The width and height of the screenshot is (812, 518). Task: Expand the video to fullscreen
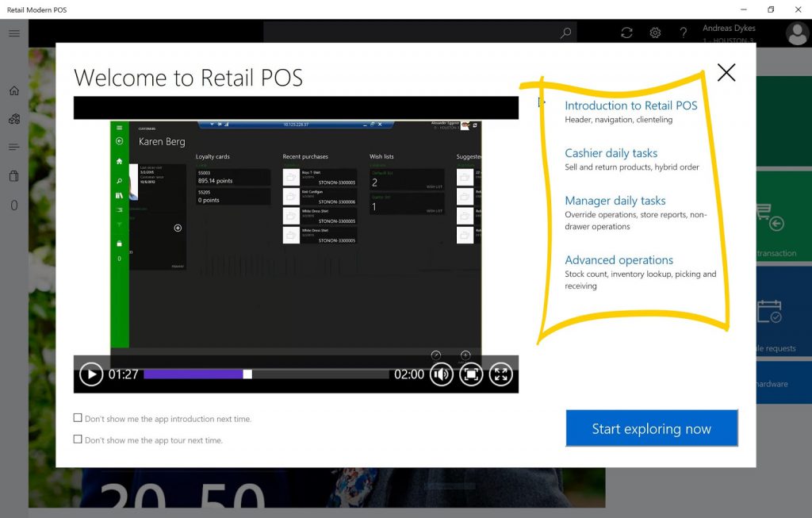501,374
